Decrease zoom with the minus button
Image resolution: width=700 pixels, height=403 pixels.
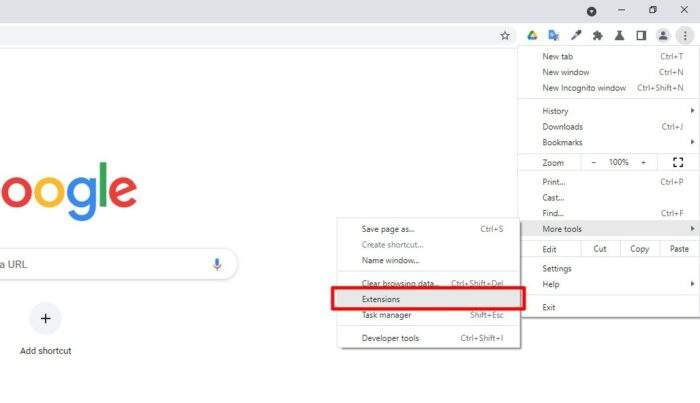[594, 162]
